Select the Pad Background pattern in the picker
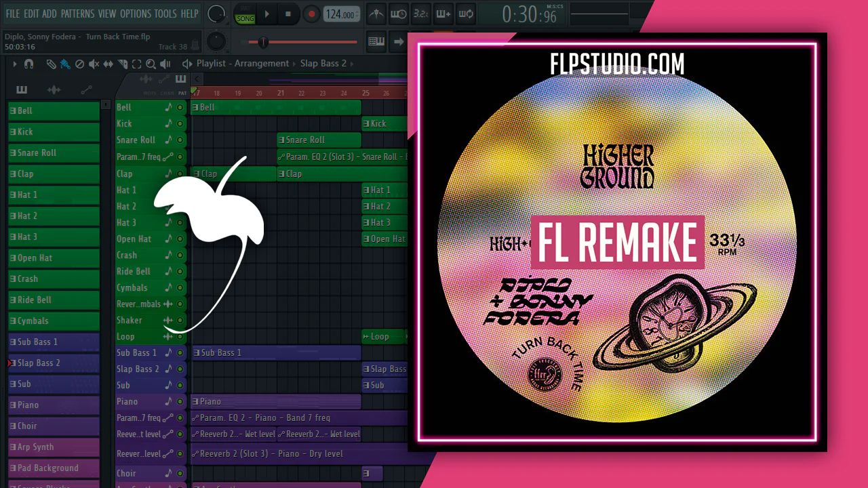Image resolution: width=868 pixels, height=488 pixels. point(54,468)
